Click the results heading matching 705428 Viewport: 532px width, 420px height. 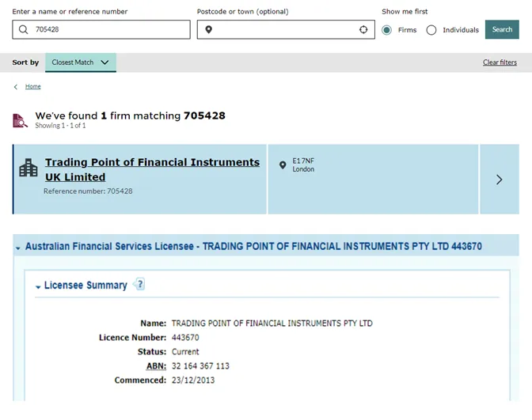tap(131, 115)
